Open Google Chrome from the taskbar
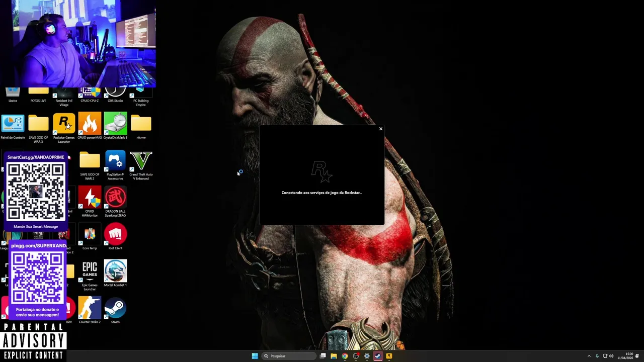 click(x=345, y=356)
